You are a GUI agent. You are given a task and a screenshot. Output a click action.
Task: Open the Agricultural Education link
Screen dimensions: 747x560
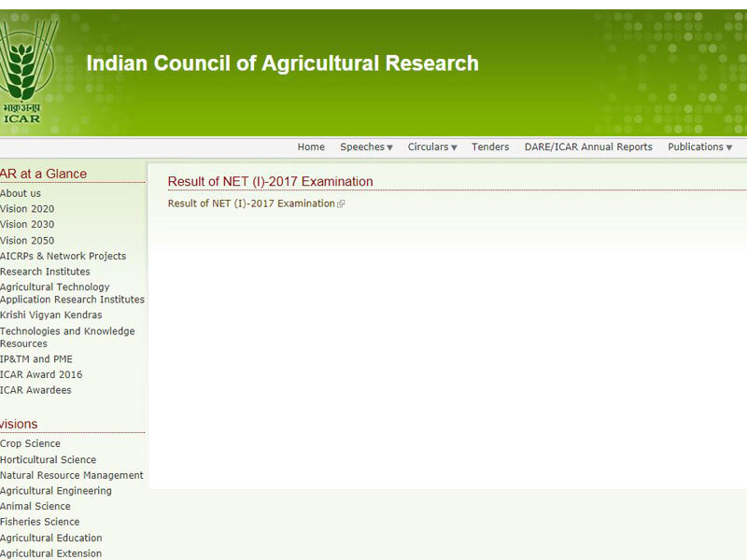51,539
